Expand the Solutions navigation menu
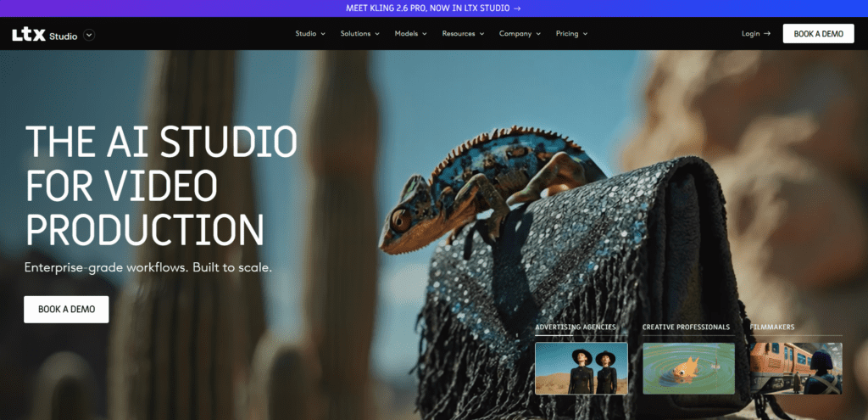868x420 pixels. tap(359, 34)
